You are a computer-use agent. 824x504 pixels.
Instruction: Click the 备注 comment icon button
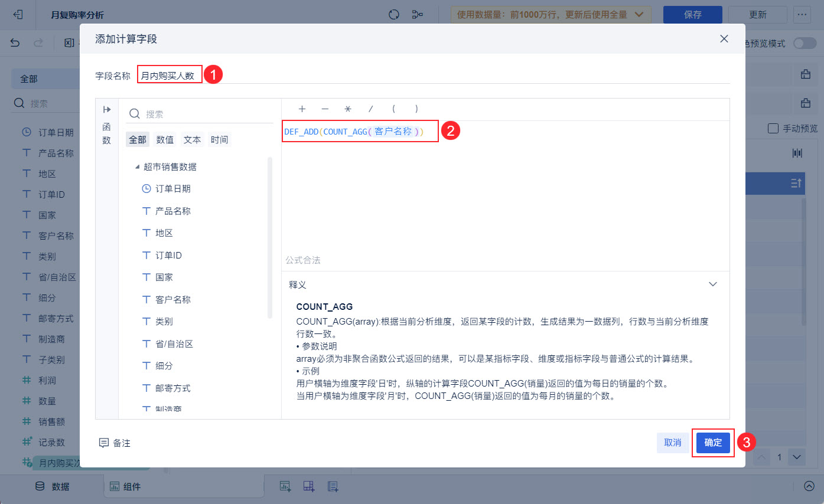115,443
